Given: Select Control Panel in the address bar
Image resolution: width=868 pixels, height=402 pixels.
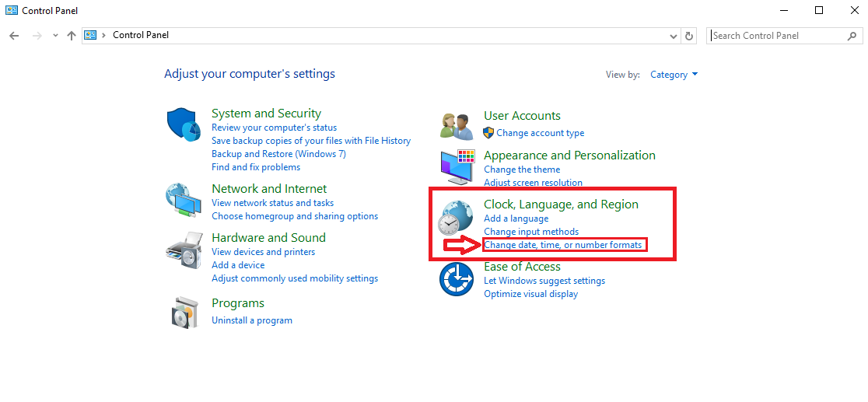Looking at the screenshot, I should point(141,35).
